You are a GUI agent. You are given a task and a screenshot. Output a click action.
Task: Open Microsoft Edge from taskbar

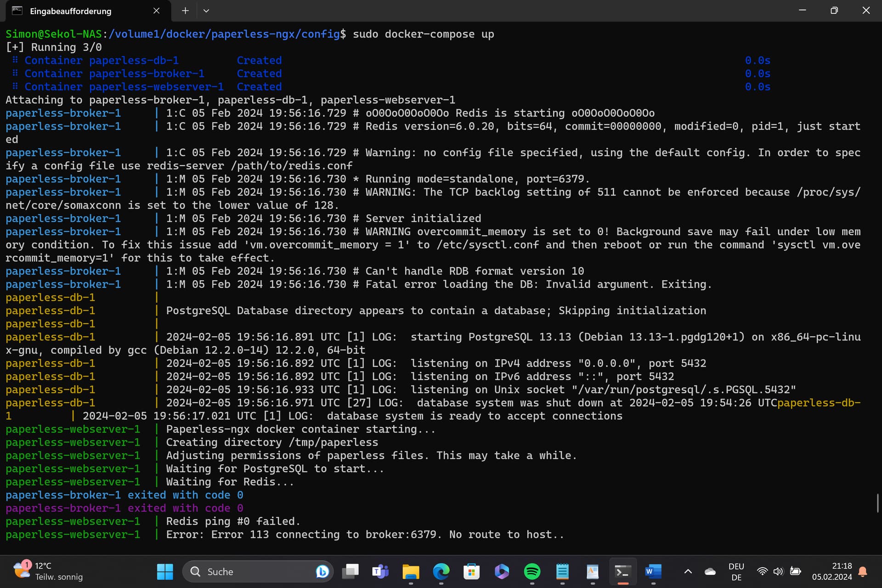click(441, 571)
